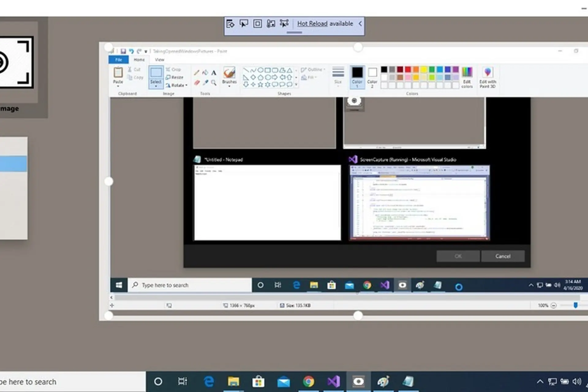Open Chrome from the bottom Windows taskbar
The image size is (588, 392).
point(309,382)
